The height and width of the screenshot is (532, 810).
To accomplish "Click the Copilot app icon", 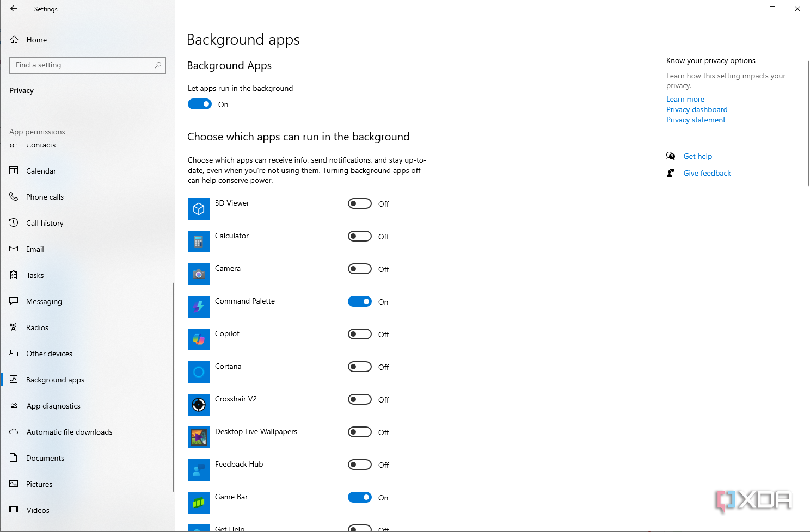I will pos(199,339).
